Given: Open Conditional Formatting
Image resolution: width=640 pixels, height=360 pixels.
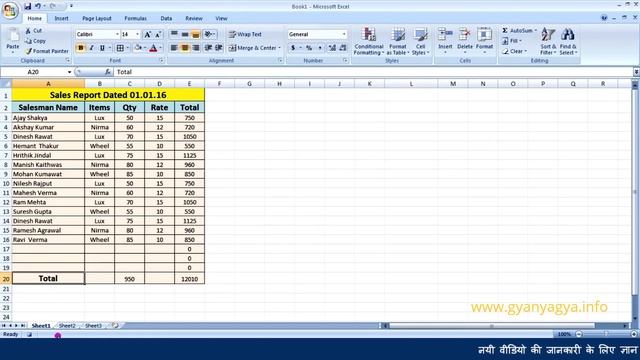Looking at the screenshot, I should coord(369,41).
